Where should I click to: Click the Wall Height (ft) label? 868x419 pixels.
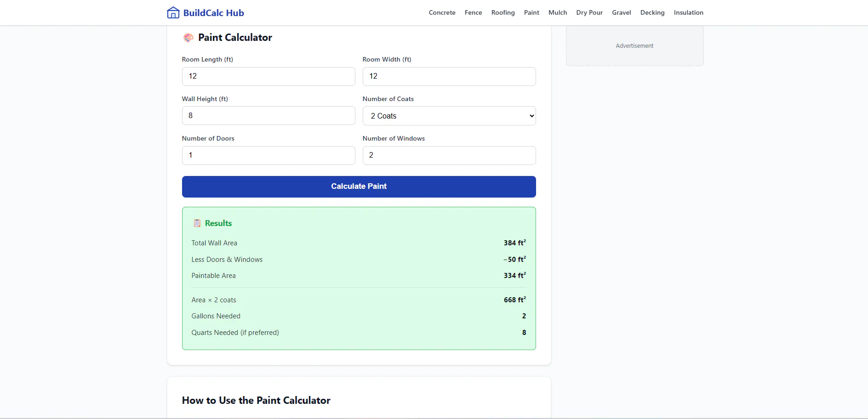205,99
